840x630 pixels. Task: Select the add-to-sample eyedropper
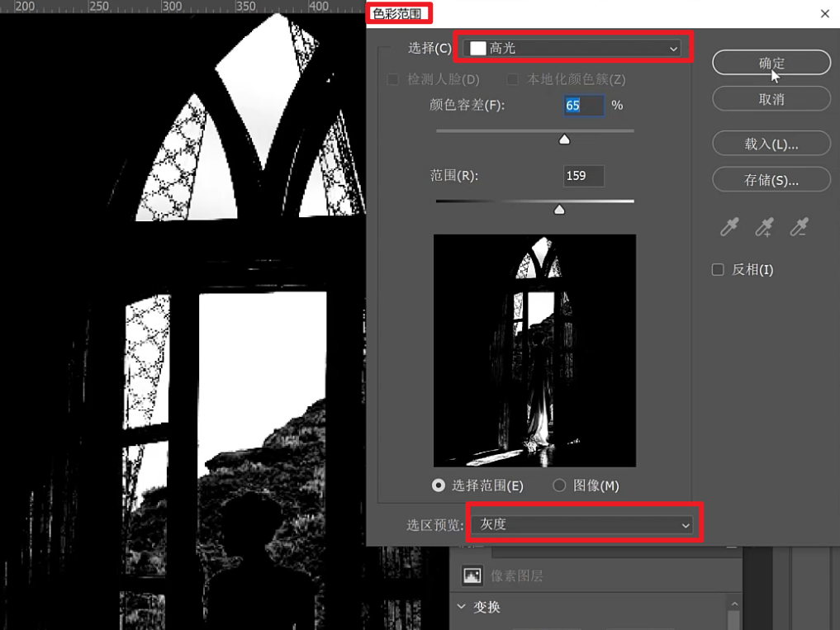click(x=765, y=227)
